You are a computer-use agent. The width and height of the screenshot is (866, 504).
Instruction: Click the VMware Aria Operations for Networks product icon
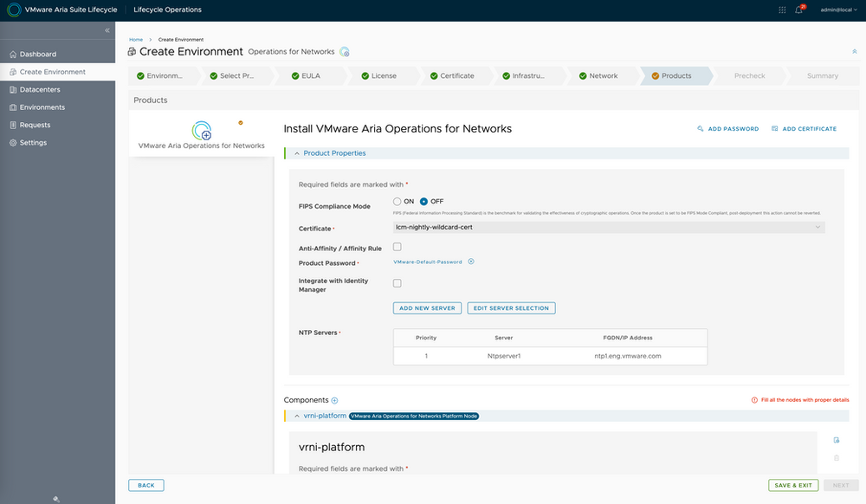coord(202,131)
